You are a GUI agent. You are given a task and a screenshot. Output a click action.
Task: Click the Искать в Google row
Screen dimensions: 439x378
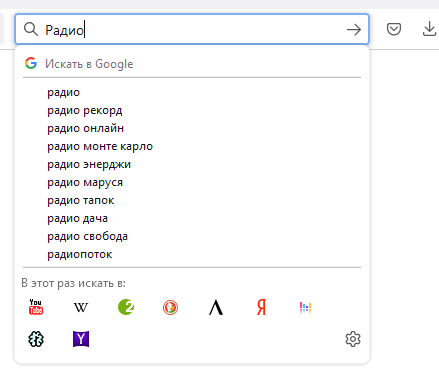point(192,64)
